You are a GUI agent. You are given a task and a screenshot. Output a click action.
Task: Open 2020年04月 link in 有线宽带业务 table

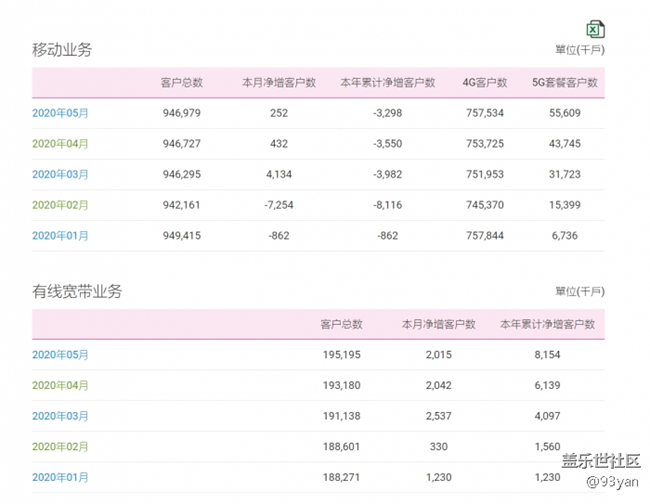click(x=60, y=386)
